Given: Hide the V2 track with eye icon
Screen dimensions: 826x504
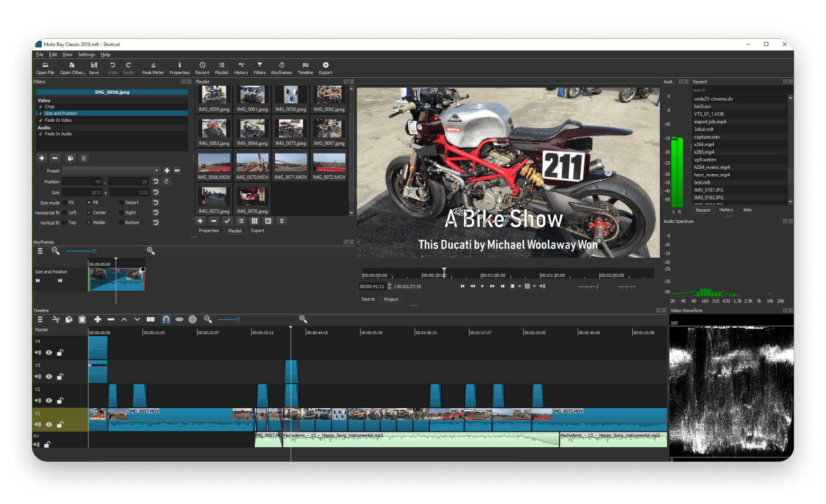Looking at the screenshot, I should 49,401.
